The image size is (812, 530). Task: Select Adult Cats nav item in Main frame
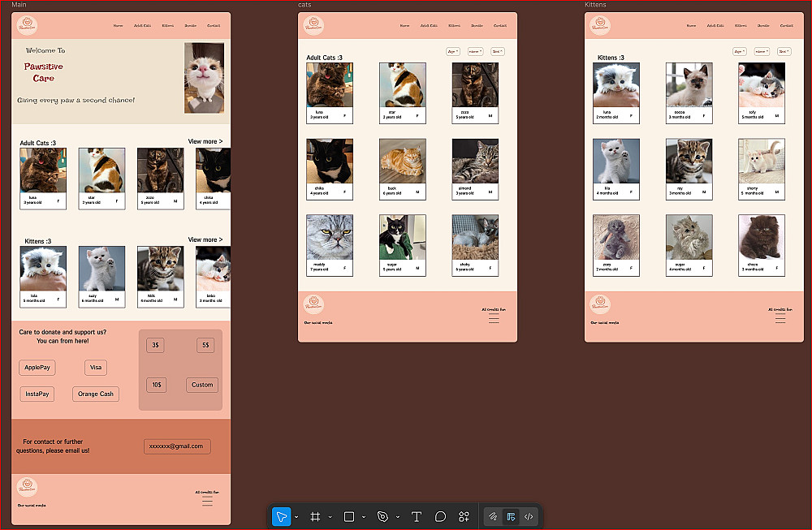click(142, 25)
